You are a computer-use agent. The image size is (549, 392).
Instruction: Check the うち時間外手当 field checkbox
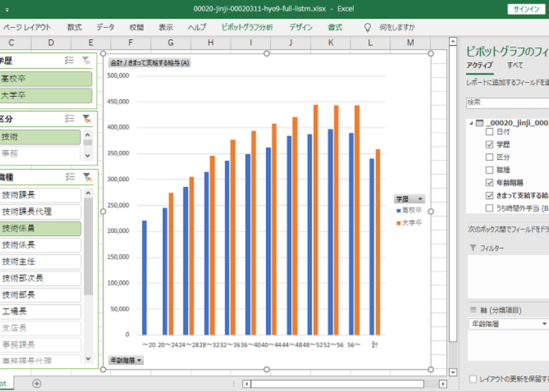pyautogui.click(x=490, y=208)
